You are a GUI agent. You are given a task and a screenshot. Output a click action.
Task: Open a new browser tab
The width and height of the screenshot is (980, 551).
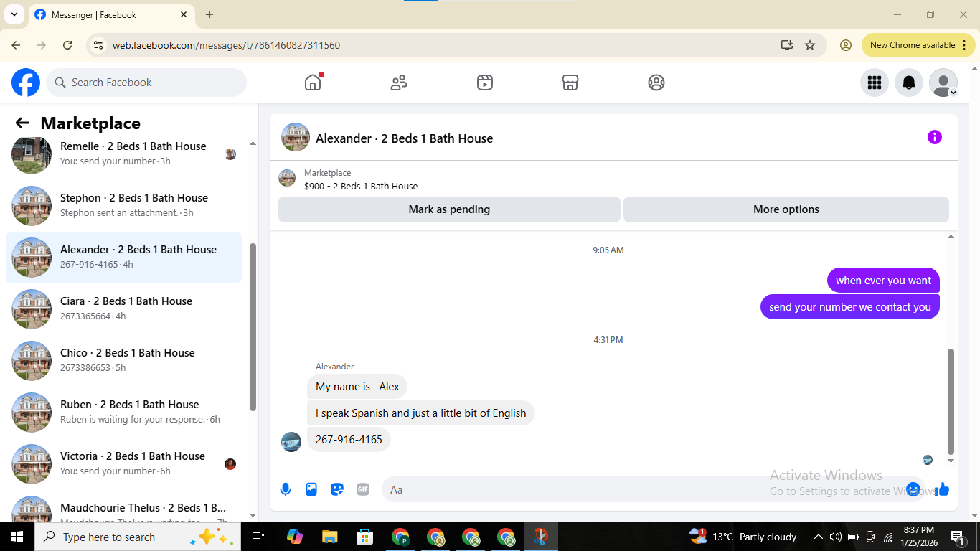[209, 14]
